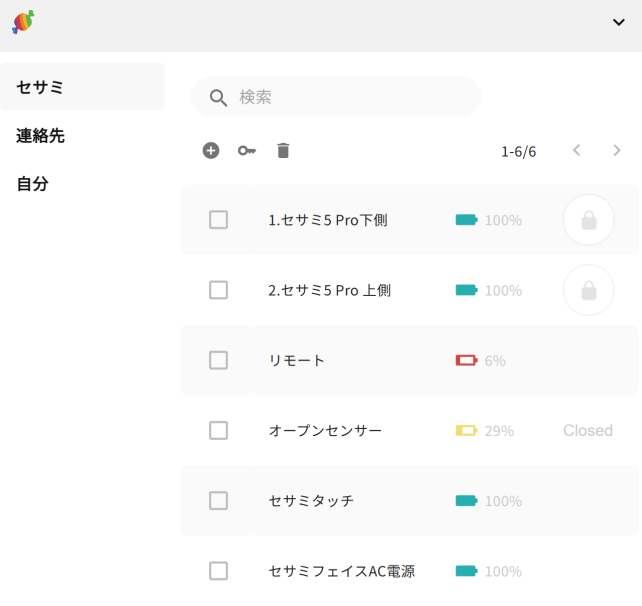Click the colorful candy app logo

click(23, 21)
